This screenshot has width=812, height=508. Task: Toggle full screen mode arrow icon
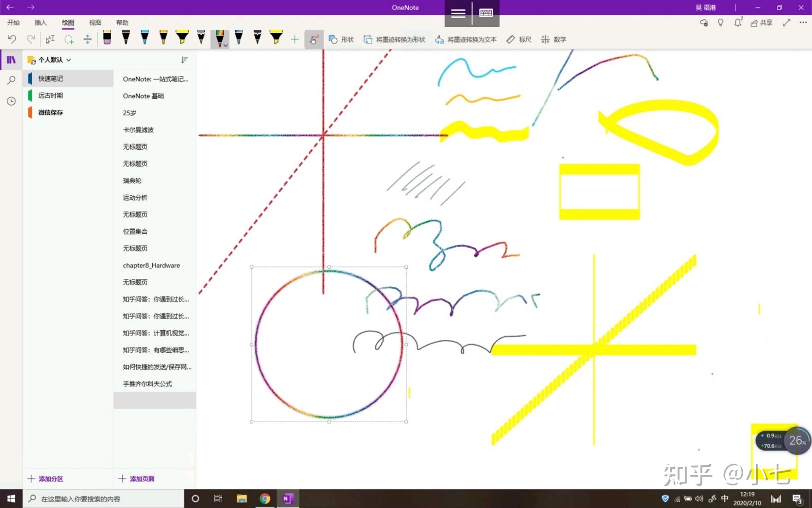[787, 23]
